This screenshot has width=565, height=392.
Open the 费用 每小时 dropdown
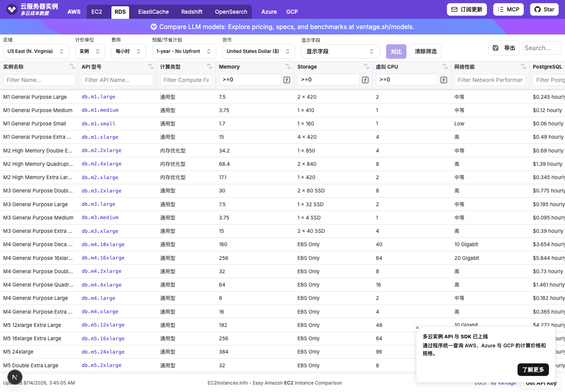point(129,51)
